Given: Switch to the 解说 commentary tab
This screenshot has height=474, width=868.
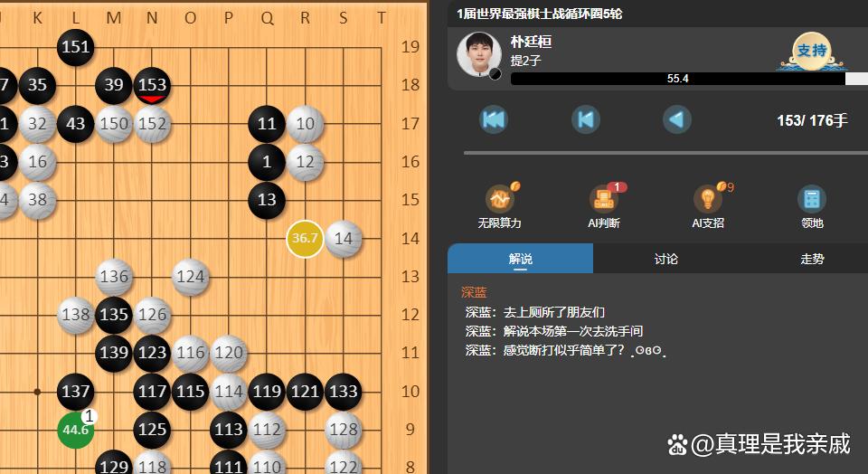Looking at the screenshot, I should 521,259.
